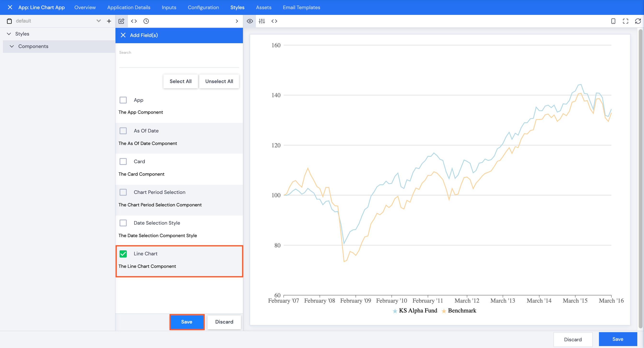Open the code view in the styles panel
Image resolution: width=644 pixels, height=348 pixels.
[x=134, y=21]
